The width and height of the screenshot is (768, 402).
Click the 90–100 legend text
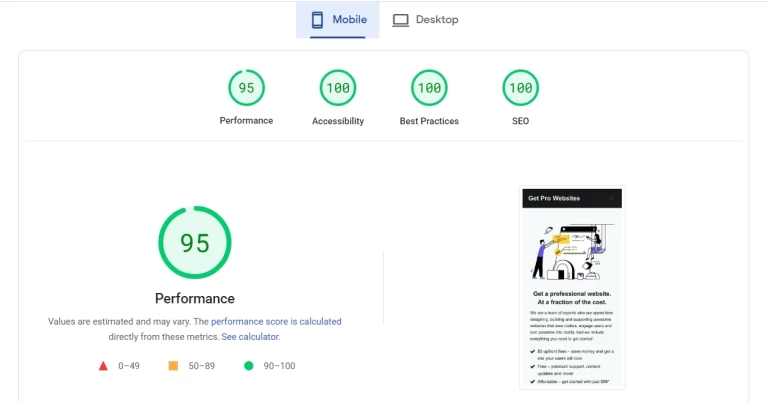(x=279, y=366)
